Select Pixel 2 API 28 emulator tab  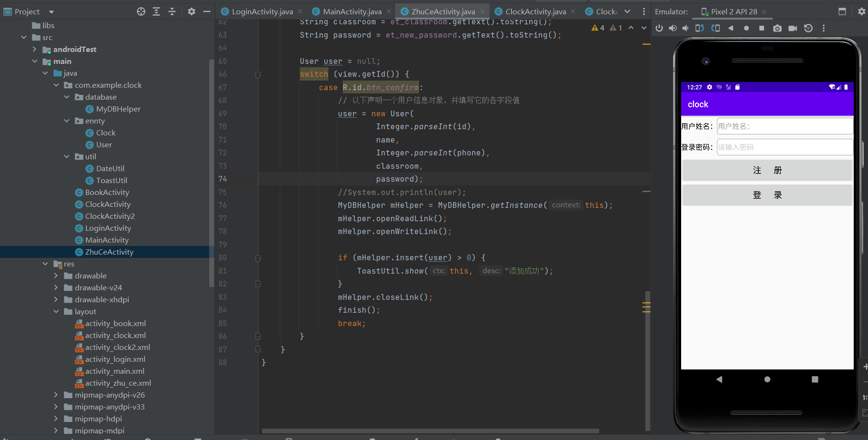pyautogui.click(x=734, y=11)
